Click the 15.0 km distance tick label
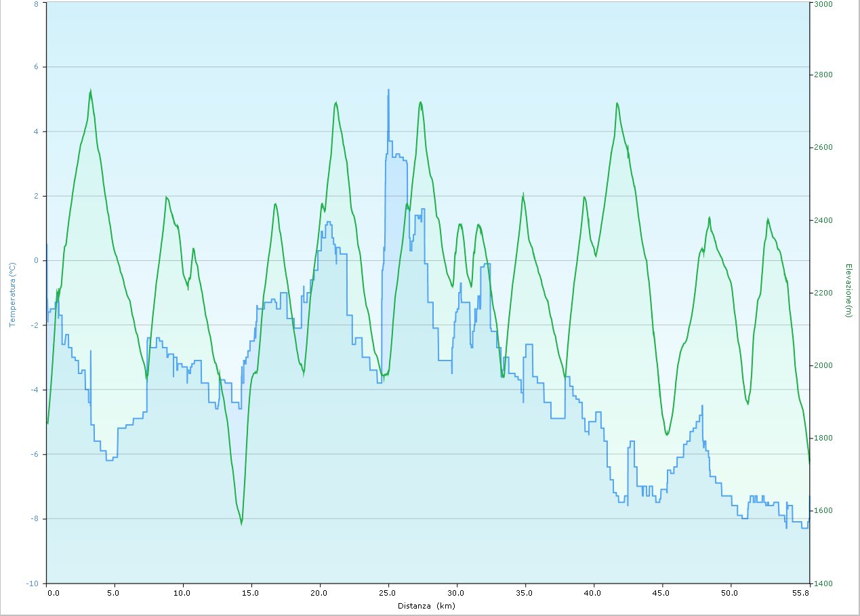The width and height of the screenshot is (860, 616). point(251,593)
